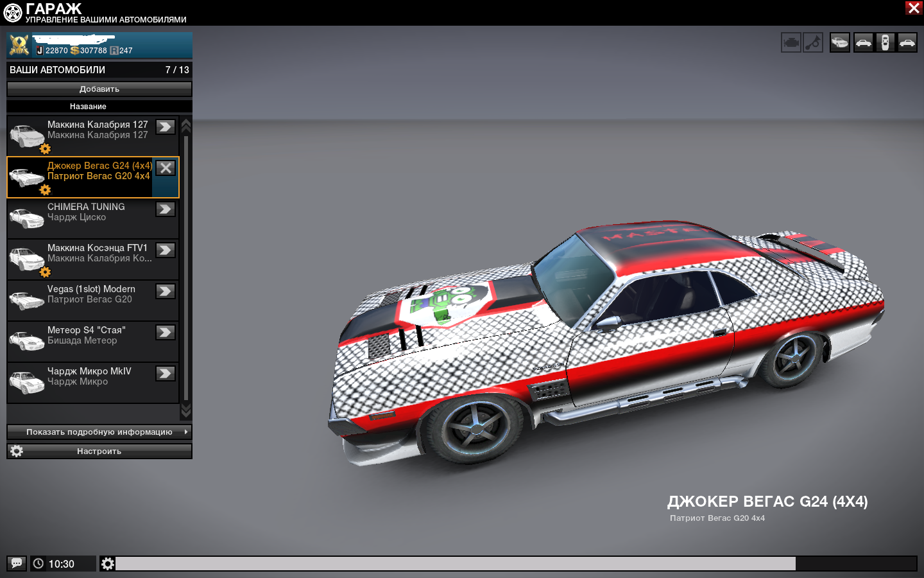
Task: Expand Показать подробную информацию panel
Action: click(99, 432)
